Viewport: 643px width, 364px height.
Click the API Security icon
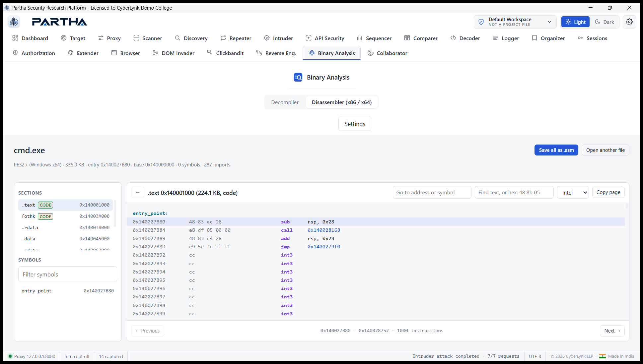pos(309,38)
